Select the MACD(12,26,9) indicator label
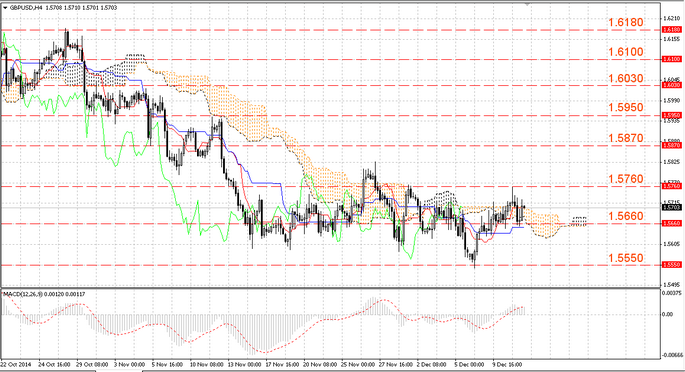Screen dimensions: 685x372 pyautogui.click(x=22, y=294)
